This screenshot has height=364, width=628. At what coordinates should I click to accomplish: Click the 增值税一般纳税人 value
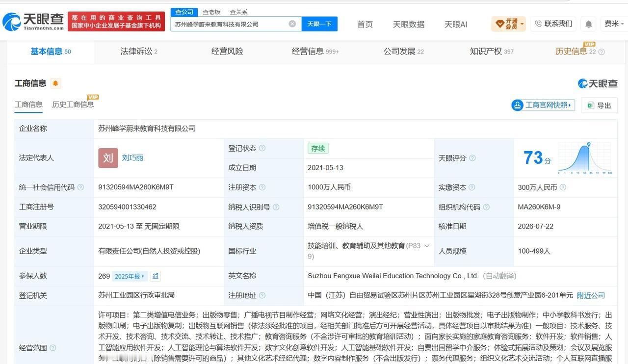[337, 227]
